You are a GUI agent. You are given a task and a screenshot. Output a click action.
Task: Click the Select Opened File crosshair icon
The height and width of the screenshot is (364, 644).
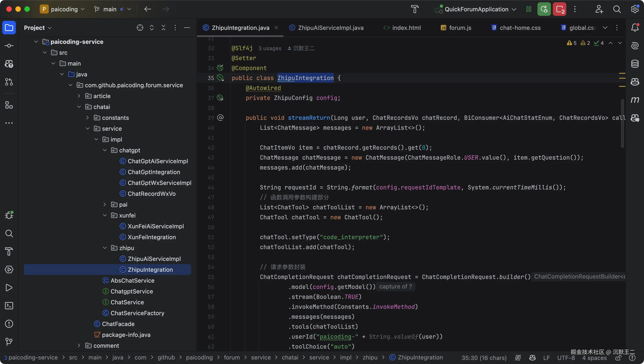coord(140,28)
